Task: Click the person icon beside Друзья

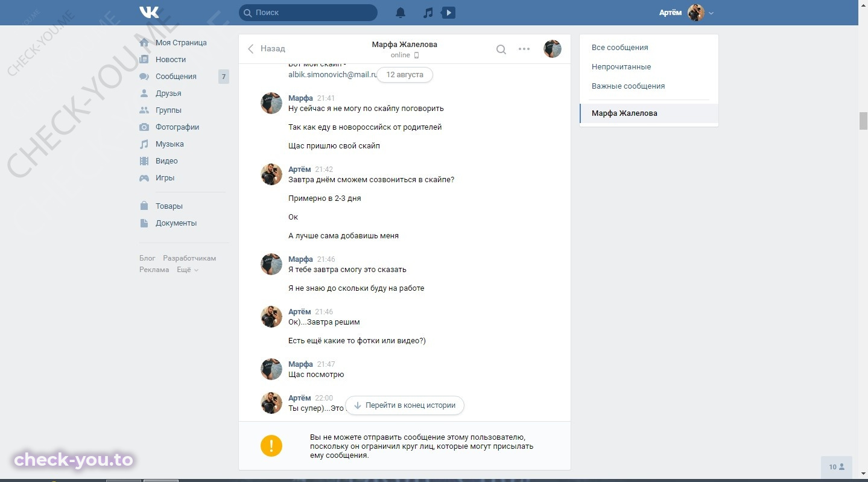Action: pyautogui.click(x=144, y=94)
